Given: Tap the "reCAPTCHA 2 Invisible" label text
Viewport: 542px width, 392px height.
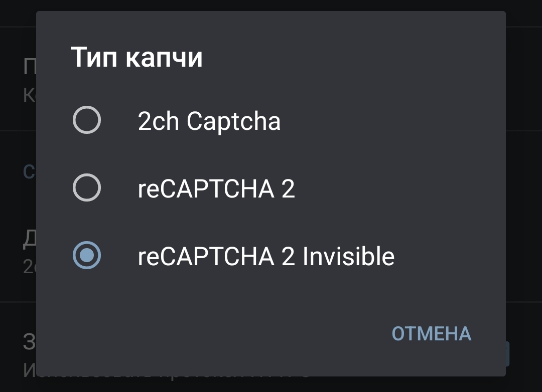Looking at the screenshot, I should pyautogui.click(x=266, y=257).
